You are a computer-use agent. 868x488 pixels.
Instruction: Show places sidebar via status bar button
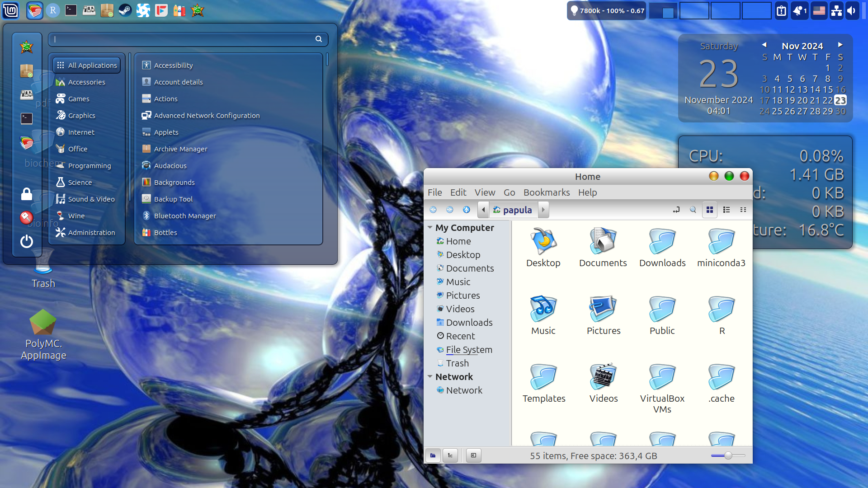click(x=433, y=455)
